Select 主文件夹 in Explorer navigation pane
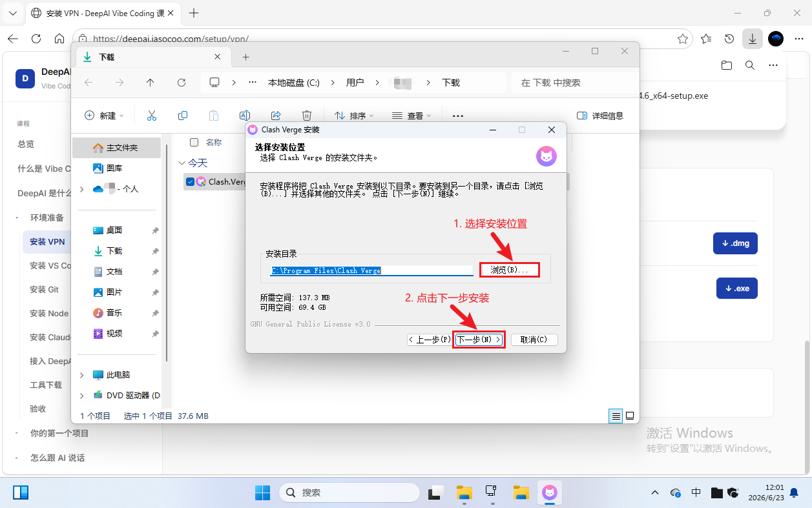The image size is (812, 508). [116, 148]
